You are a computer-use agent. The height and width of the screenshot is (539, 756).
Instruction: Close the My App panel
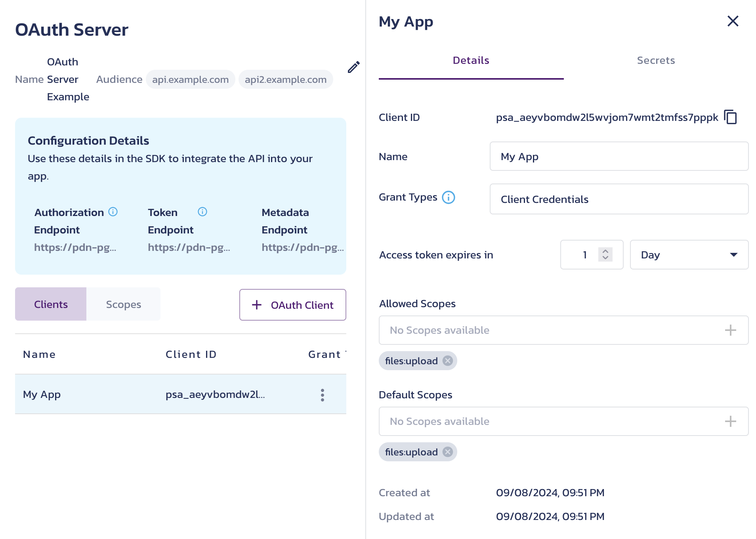tap(733, 21)
